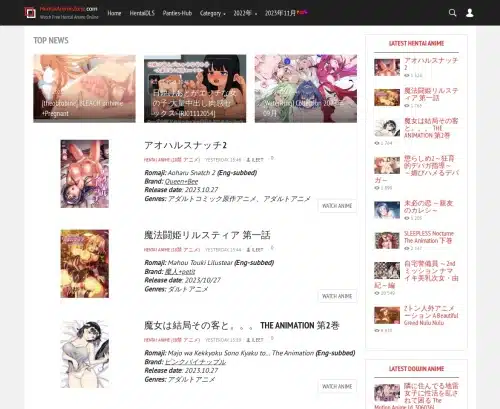500x409 pixels.
Task: Click the TOP NEWS heading
Action: (x=51, y=40)
